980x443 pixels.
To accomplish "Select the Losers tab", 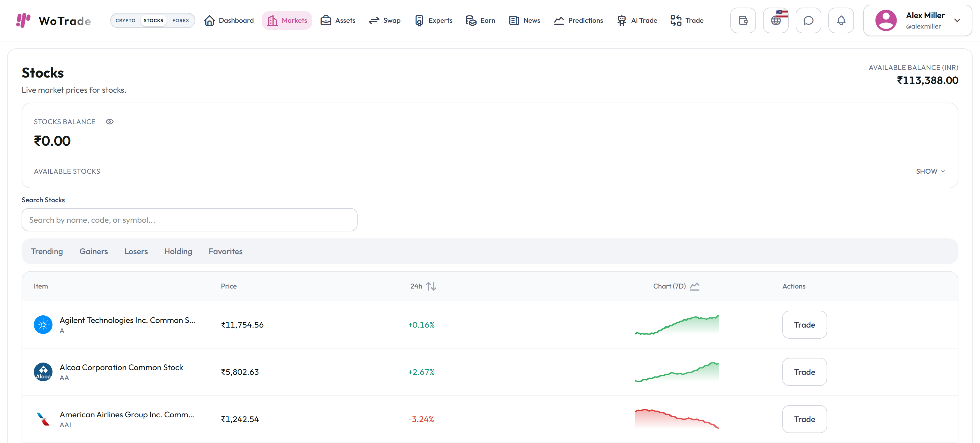I will coord(136,251).
